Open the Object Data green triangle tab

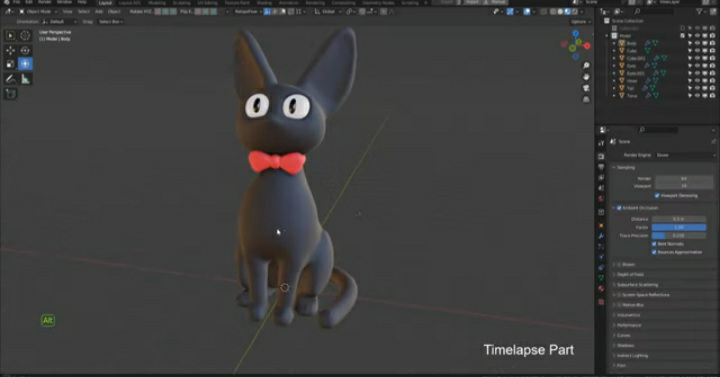pos(601,278)
